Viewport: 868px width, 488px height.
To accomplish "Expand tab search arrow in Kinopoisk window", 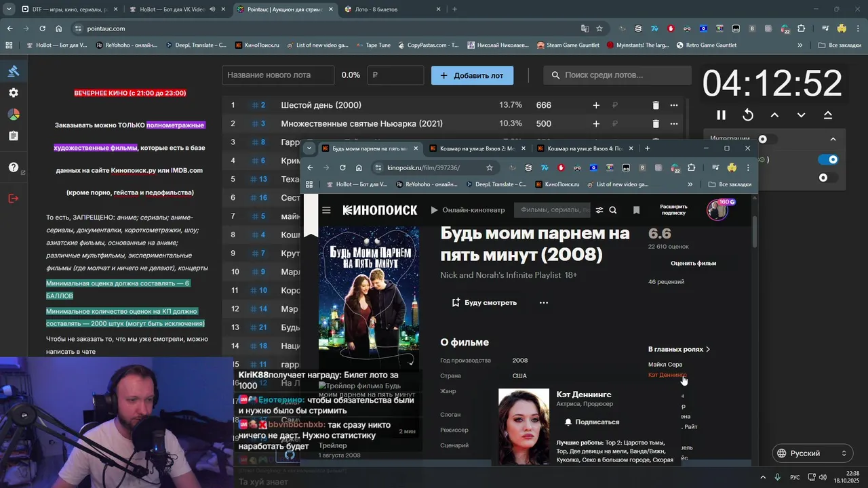I will 309,148.
